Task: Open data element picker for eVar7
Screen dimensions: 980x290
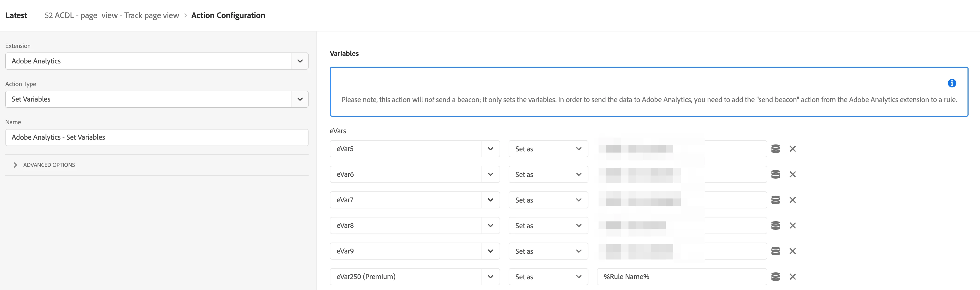Action: click(x=775, y=200)
